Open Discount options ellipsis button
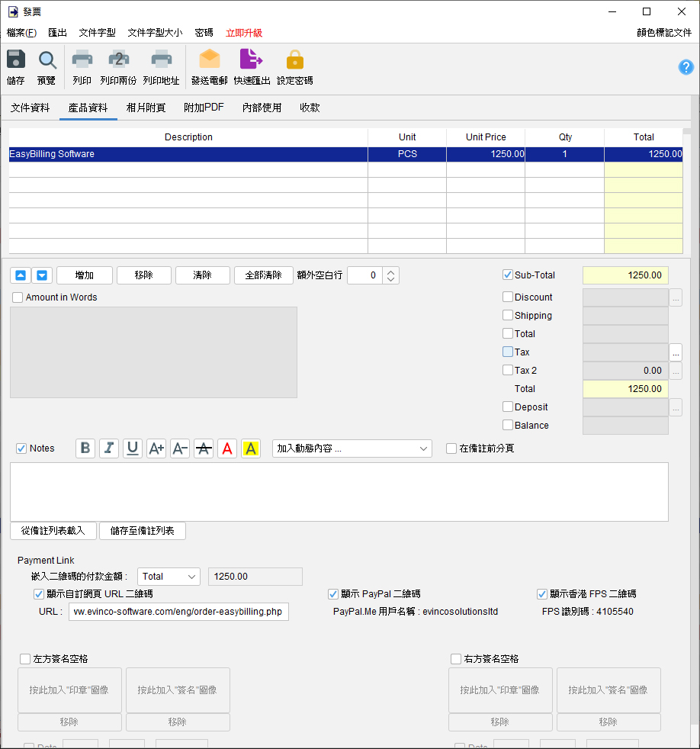The width and height of the screenshot is (700, 749). click(x=676, y=297)
